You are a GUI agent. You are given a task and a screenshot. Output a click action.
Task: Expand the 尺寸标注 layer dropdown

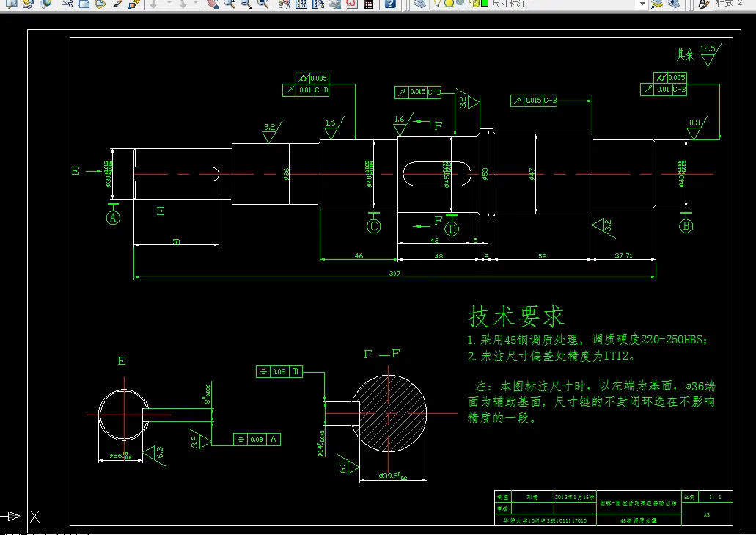pos(642,4)
